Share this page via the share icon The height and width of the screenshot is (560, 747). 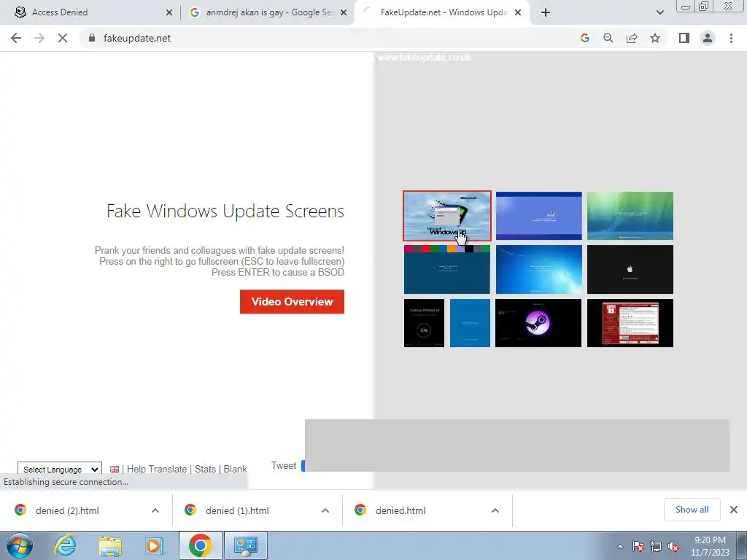click(632, 38)
